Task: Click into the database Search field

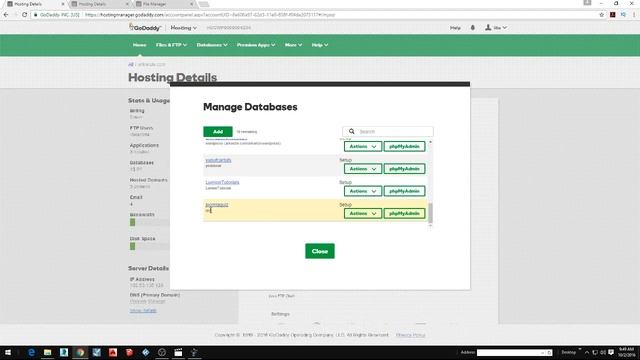Action: point(388,131)
